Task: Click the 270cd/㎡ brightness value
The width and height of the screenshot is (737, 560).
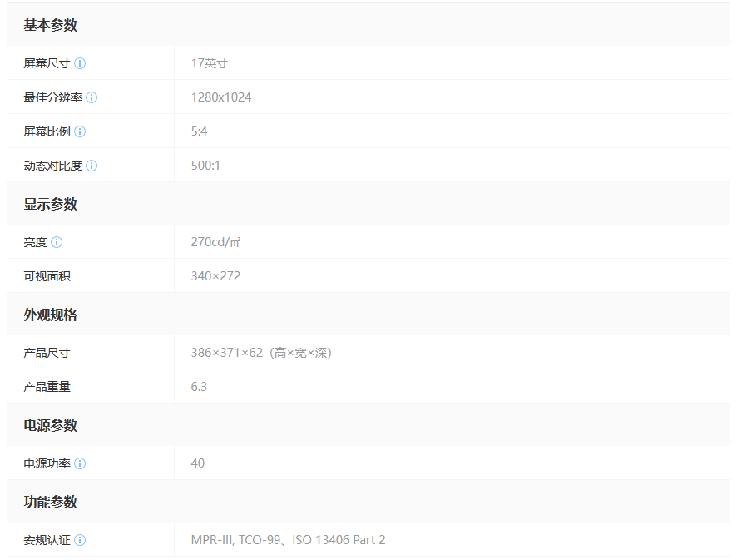Action: tap(216, 242)
